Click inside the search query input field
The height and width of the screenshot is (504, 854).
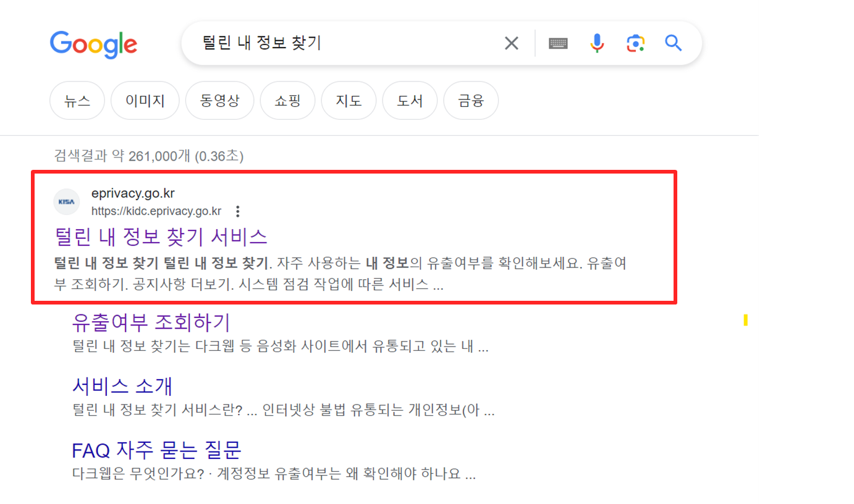point(340,43)
